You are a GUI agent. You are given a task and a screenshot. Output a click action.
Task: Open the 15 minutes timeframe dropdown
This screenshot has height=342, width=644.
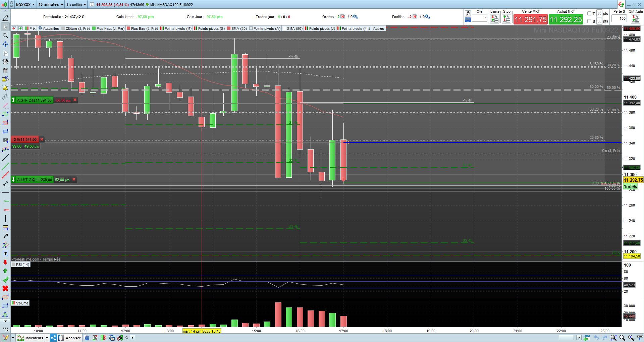[x=50, y=5]
